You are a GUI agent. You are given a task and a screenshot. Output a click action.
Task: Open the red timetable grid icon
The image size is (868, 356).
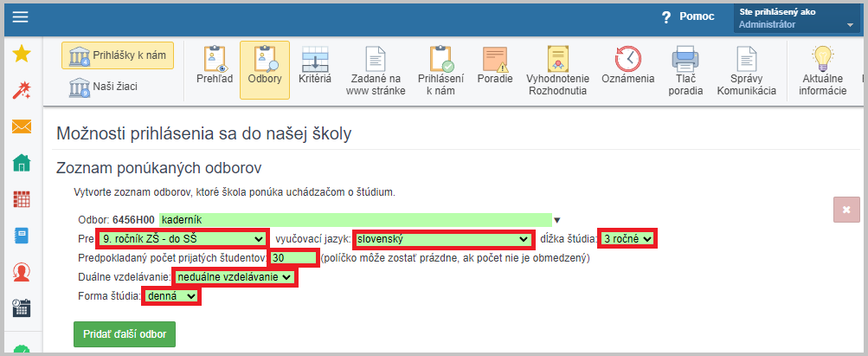[22, 199]
